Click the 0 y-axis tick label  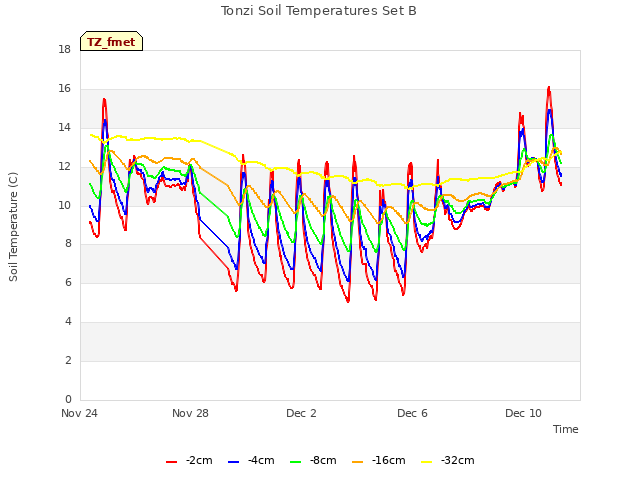click(x=68, y=399)
